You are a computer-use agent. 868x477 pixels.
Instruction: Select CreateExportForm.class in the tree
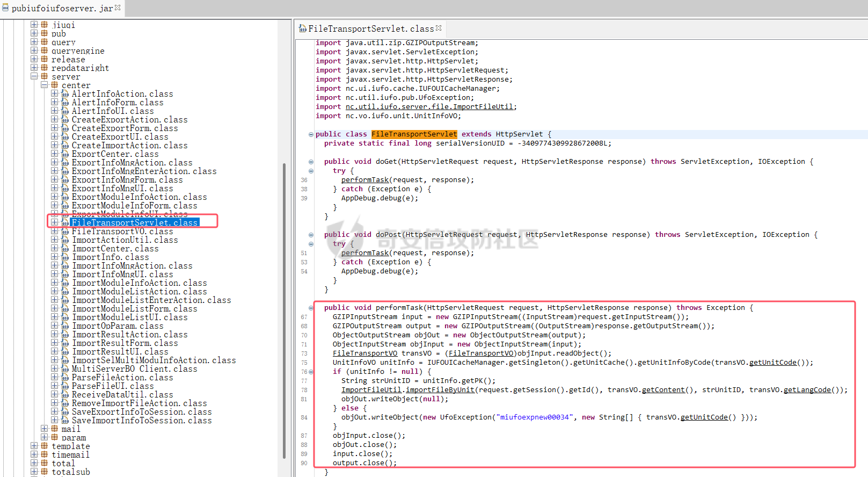125,128
